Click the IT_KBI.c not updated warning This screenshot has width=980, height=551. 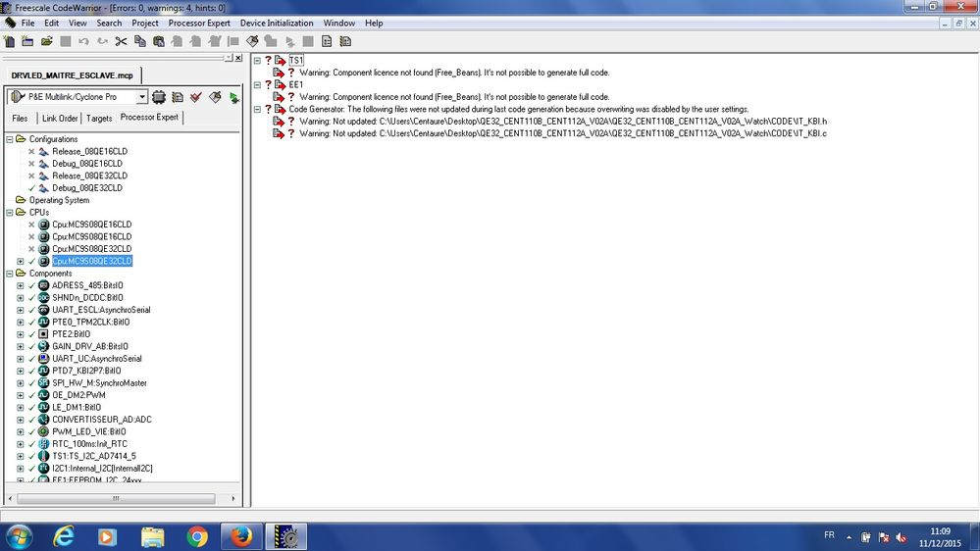coord(563,133)
